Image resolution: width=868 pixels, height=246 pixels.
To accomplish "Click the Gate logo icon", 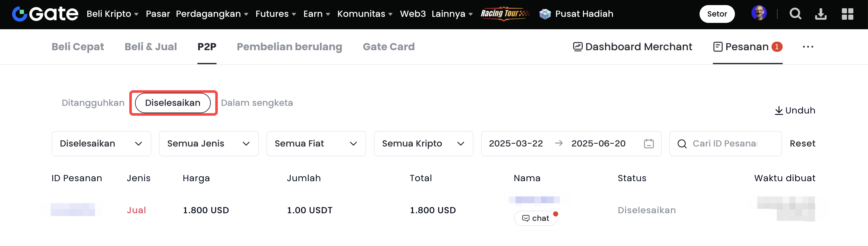I will pyautogui.click(x=20, y=14).
